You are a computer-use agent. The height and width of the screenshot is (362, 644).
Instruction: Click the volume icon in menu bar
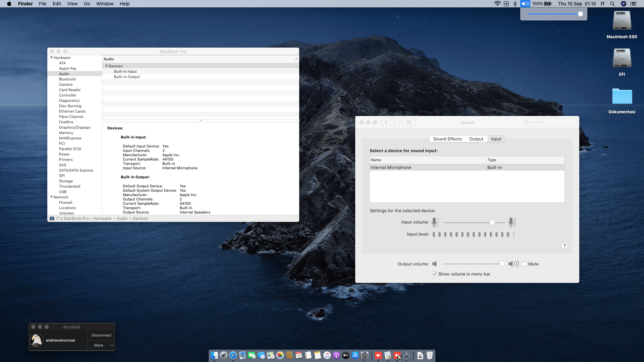click(x=525, y=4)
